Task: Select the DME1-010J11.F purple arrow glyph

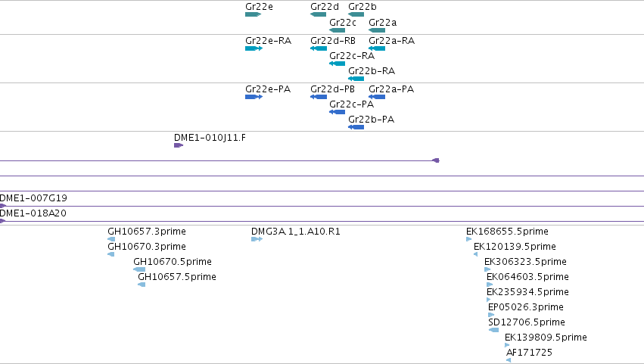Action: [x=179, y=145]
